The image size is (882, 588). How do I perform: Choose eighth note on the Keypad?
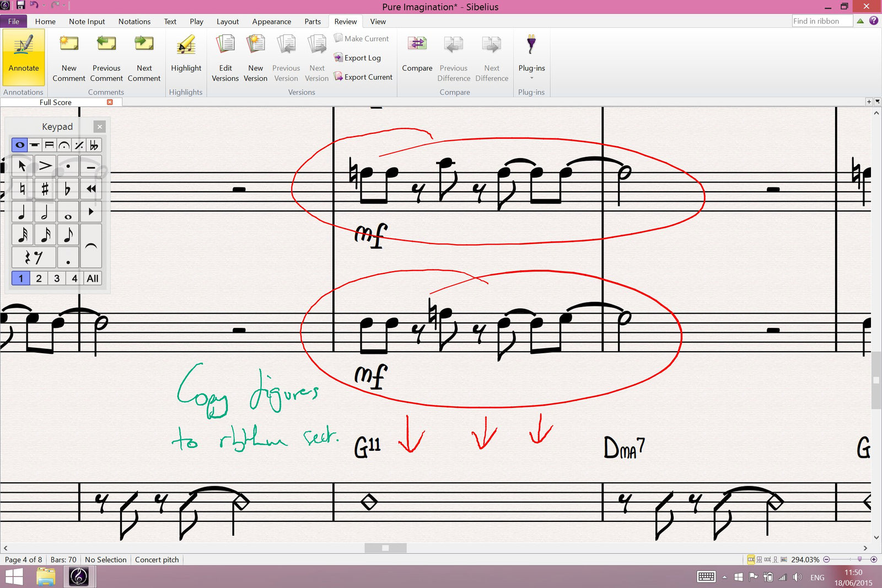point(68,234)
